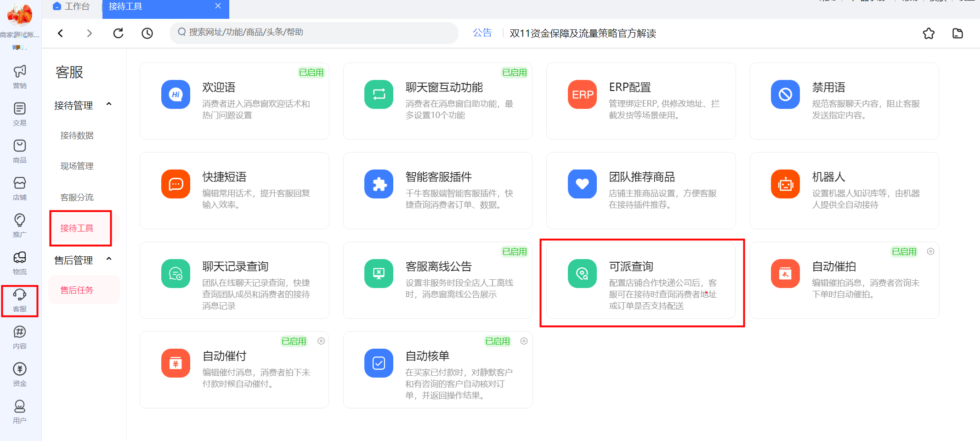Open the 聊天窗互动功能 card title

[444, 87]
